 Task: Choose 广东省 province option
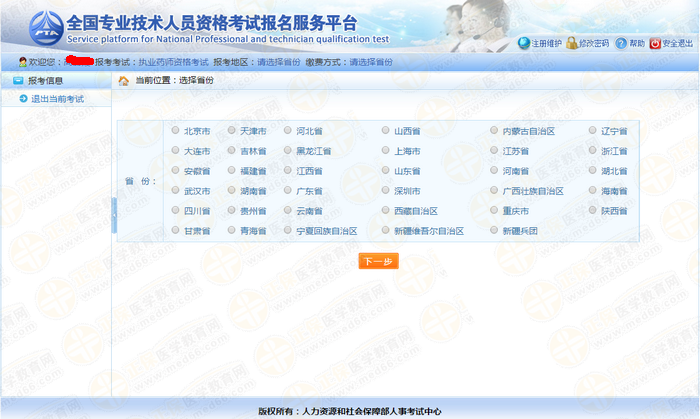pyautogui.click(x=288, y=191)
